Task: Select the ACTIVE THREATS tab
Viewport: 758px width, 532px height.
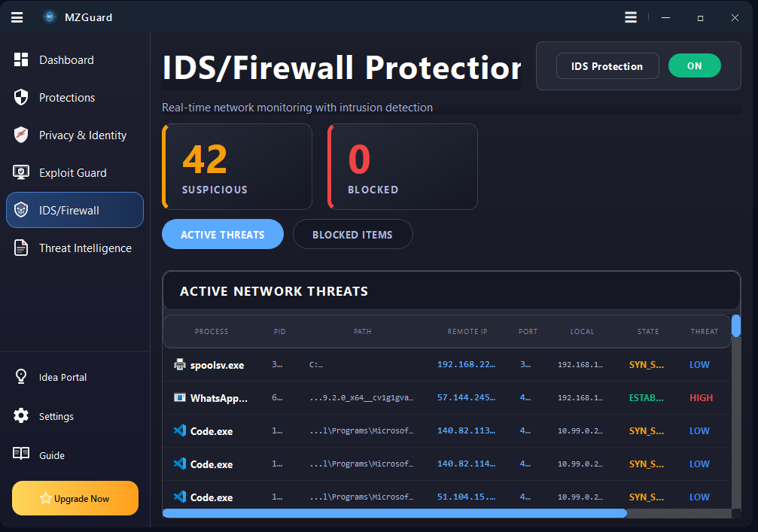Action: tap(222, 234)
